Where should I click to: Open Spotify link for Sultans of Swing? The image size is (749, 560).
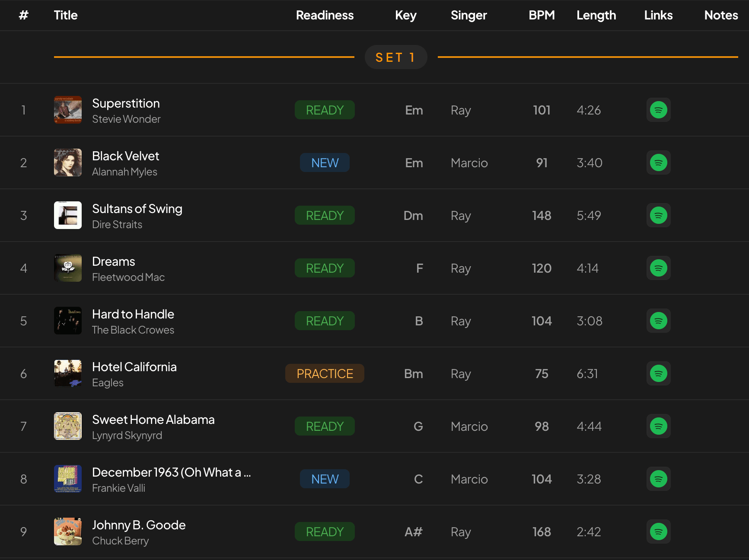coord(658,215)
